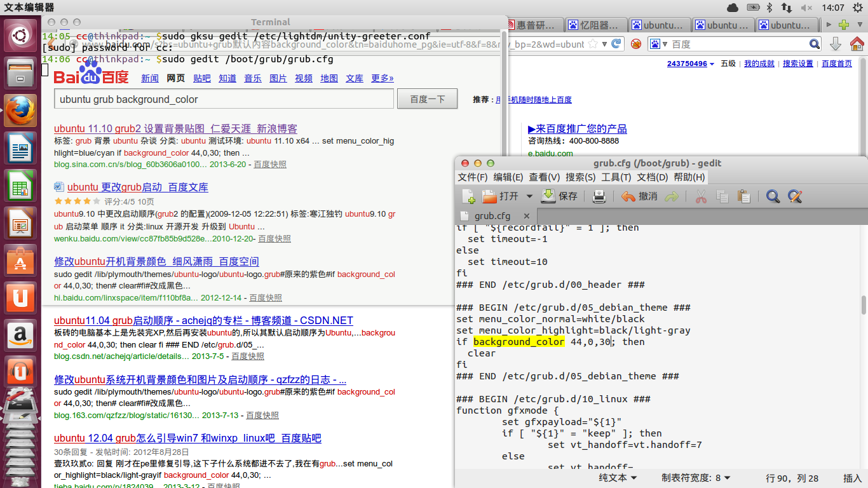Open the 搜索设置 link in Firefox

point(798,64)
